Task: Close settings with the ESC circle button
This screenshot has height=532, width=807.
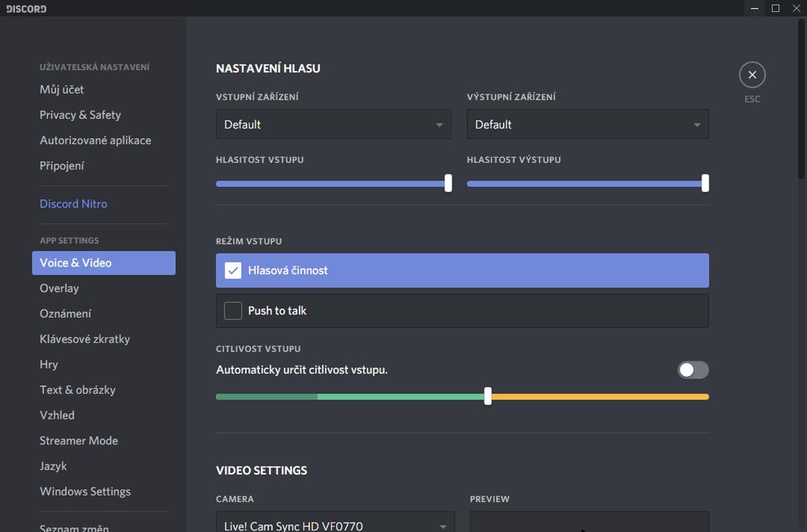Action: click(x=752, y=75)
